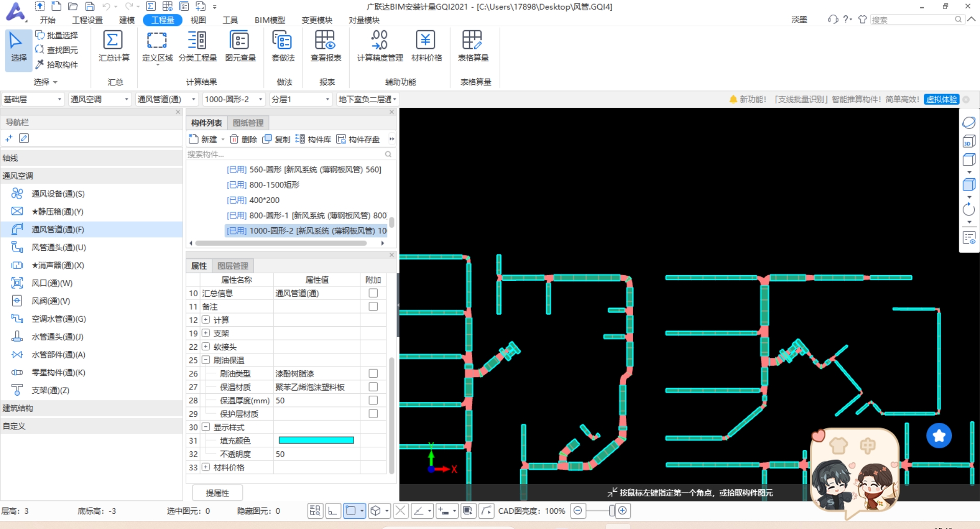The width and height of the screenshot is (980, 529).
Task: Click 查找图元 in ribbon
Action: point(57,50)
